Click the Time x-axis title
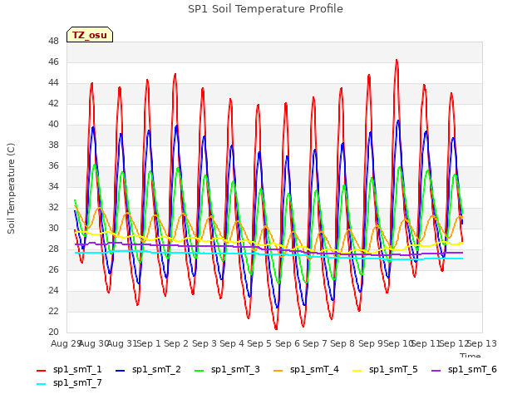 470,356
